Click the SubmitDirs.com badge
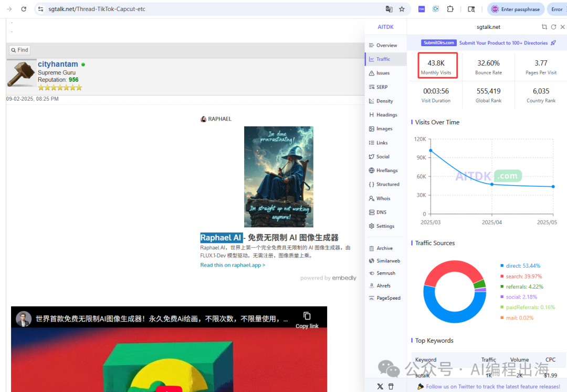The height and width of the screenshot is (392, 567). [438, 43]
